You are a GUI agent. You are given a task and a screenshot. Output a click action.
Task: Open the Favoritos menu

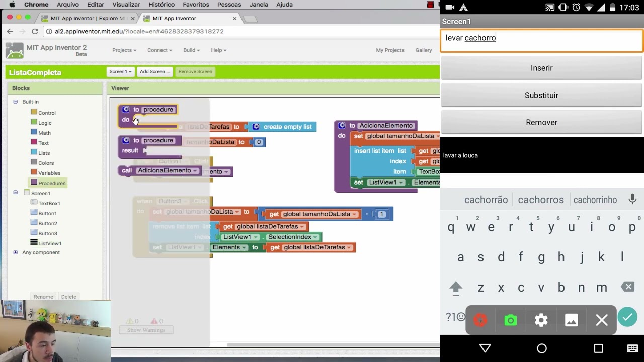tap(196, 5)
